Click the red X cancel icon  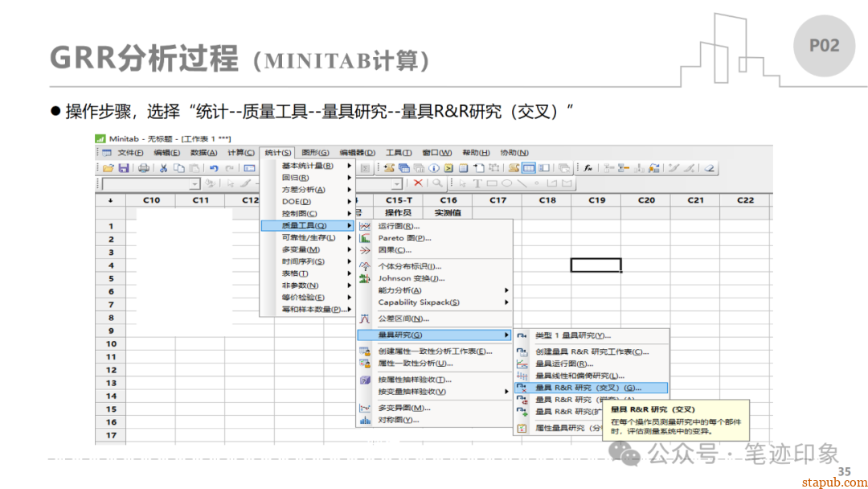pos(418,183)
